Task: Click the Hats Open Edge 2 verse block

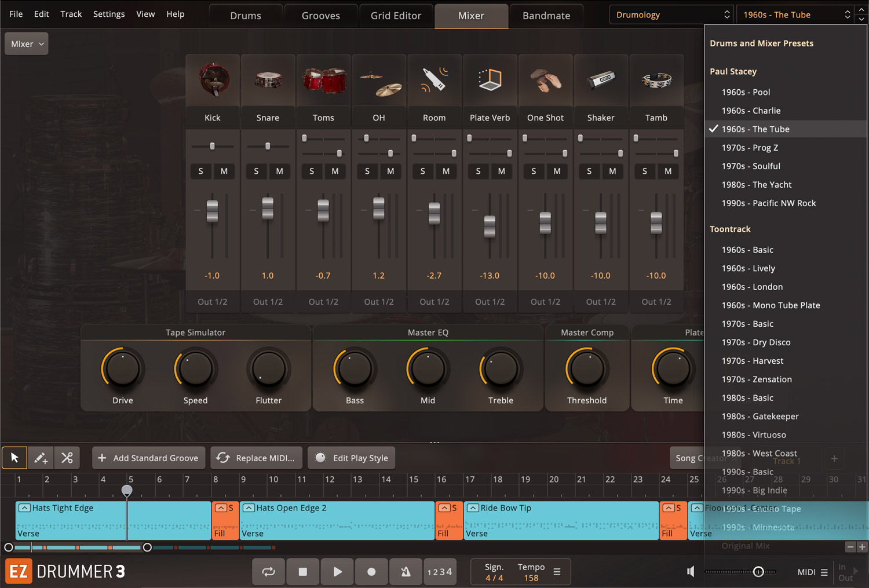Action: click(x=337, y=521)
